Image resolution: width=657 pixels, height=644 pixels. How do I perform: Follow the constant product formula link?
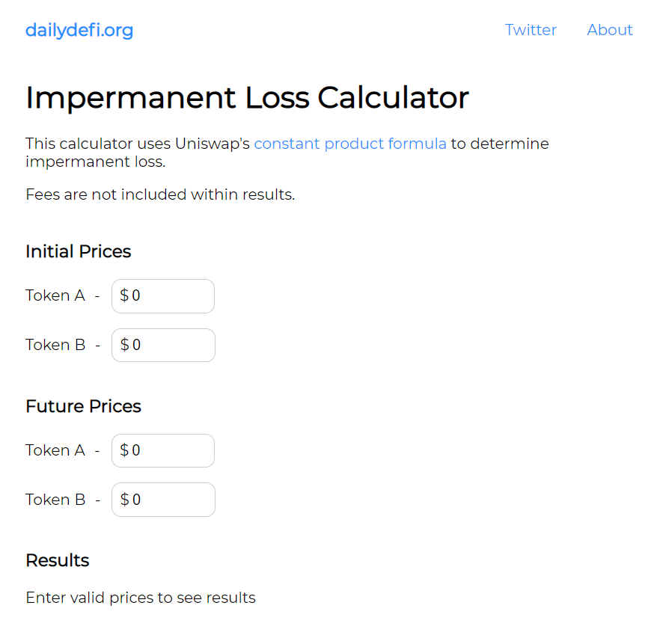350,144
